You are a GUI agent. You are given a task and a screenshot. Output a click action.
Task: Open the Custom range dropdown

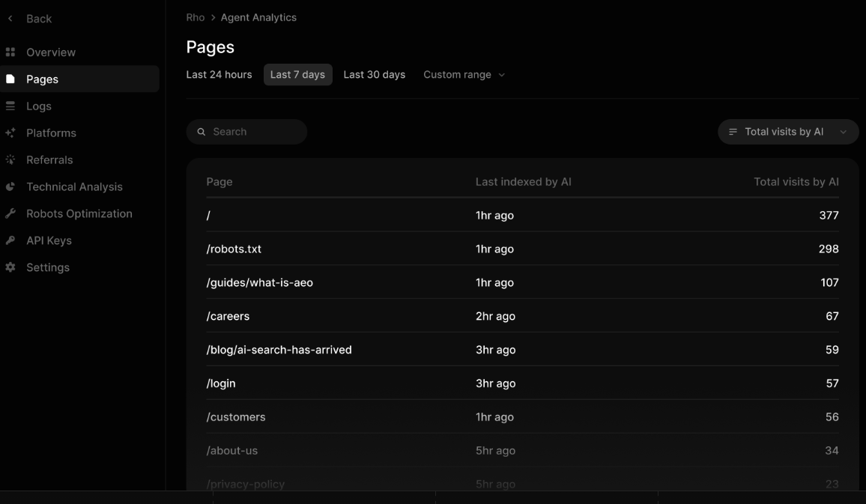tap(464, 74)
